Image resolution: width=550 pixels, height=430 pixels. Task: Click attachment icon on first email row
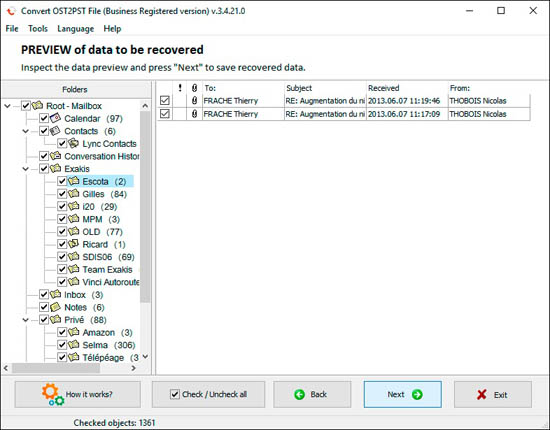(x=194, y=101)
